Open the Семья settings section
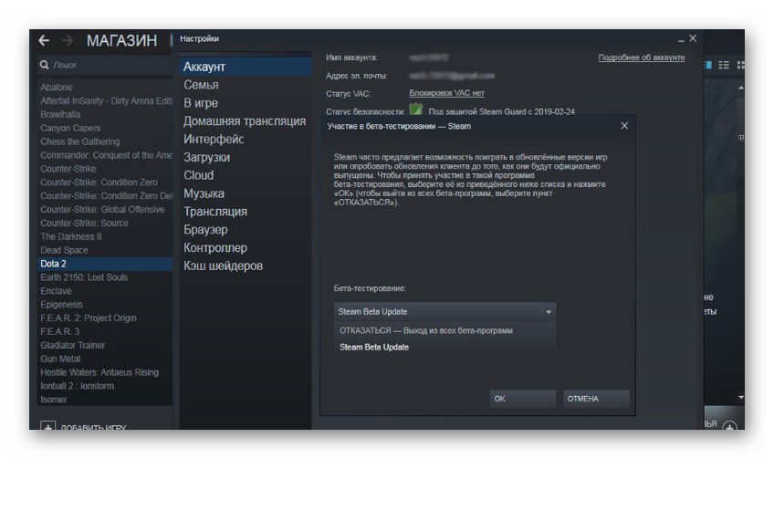This screenshot has height=532, width=774. click(x=201, y=85)
